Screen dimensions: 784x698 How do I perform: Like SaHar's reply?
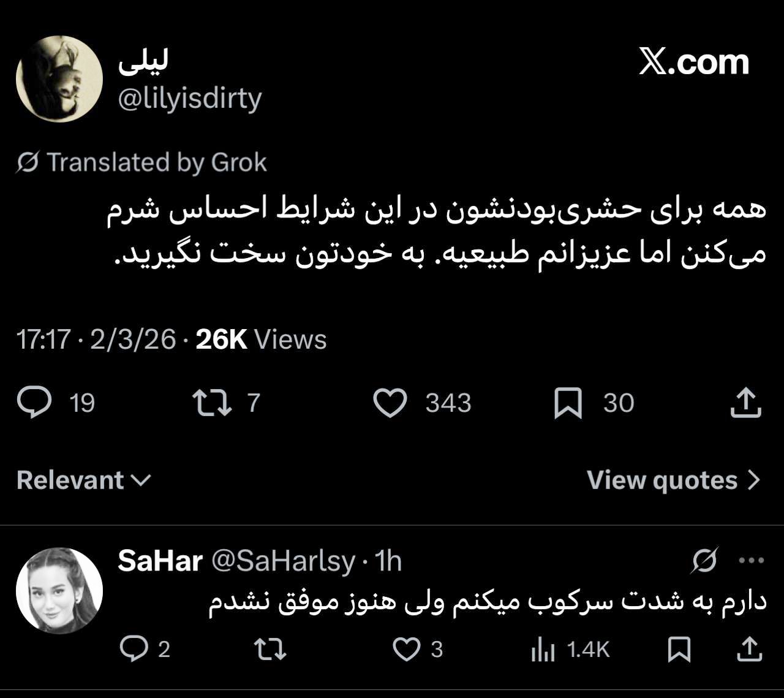click(x=405, y=649)
